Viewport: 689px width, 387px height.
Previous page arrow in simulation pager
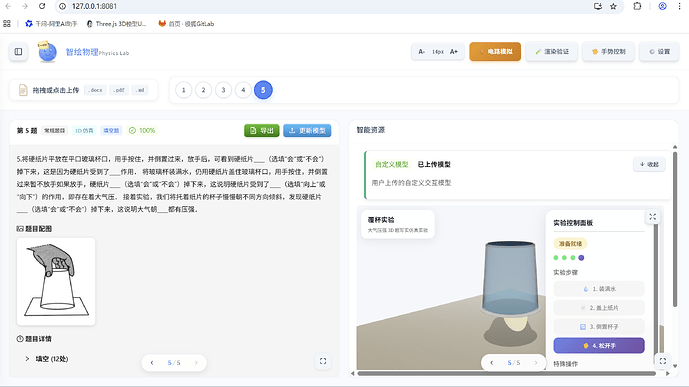(492, 362)
